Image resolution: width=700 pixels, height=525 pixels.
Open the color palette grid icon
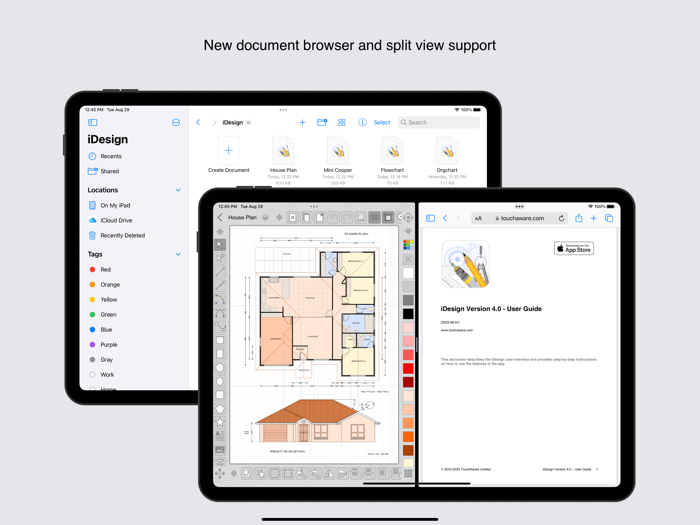(x=408, y=244)
